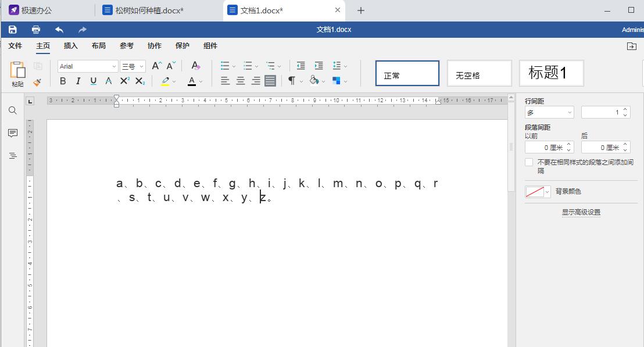Open the comments sidebar panel

coord(13,133)
